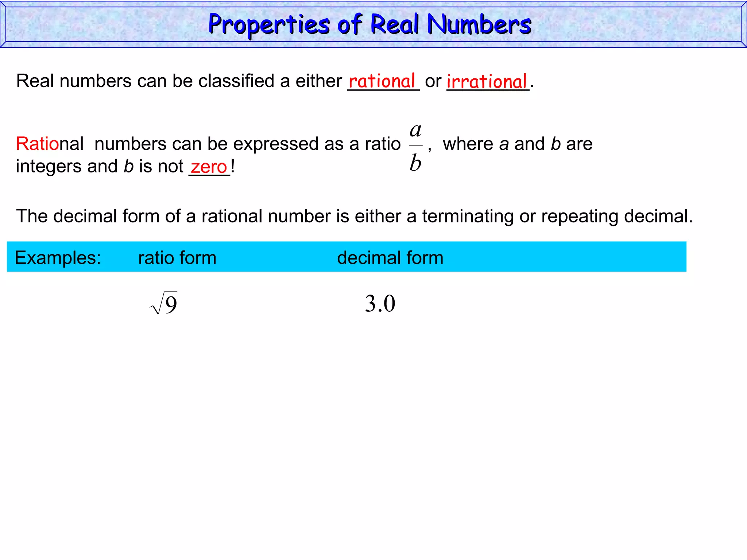Click the 'Properties of Real Numbers' title
This screenshot has width=747, height=560.
369,24
